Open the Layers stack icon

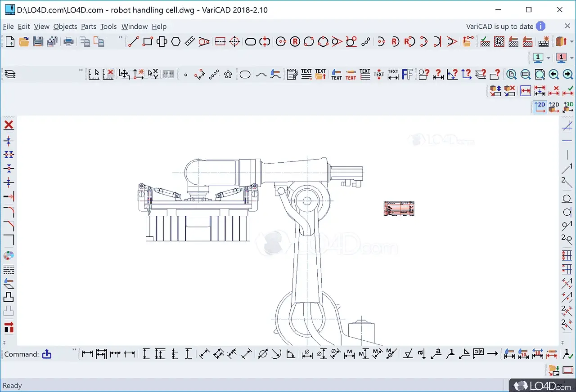pos(10,74)
